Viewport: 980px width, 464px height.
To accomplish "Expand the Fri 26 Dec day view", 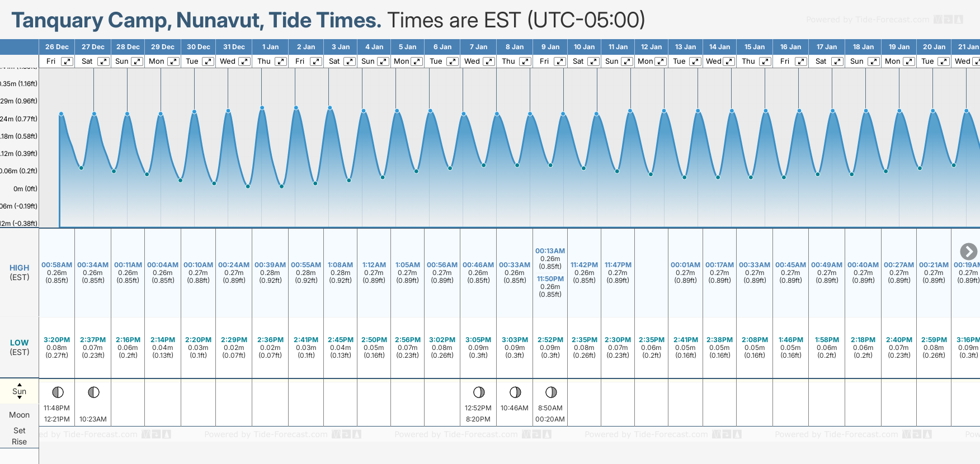I will pyautogui.click(x=67, y=61).
